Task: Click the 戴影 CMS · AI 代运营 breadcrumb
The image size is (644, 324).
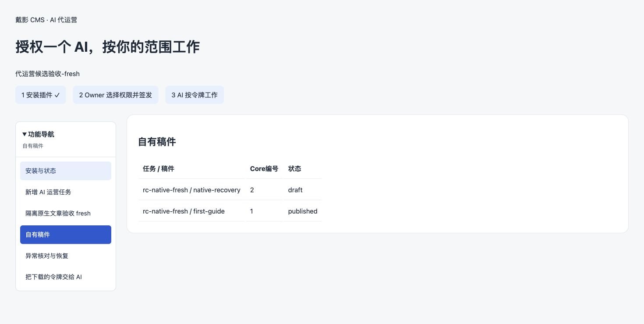Action: point(46,20)
